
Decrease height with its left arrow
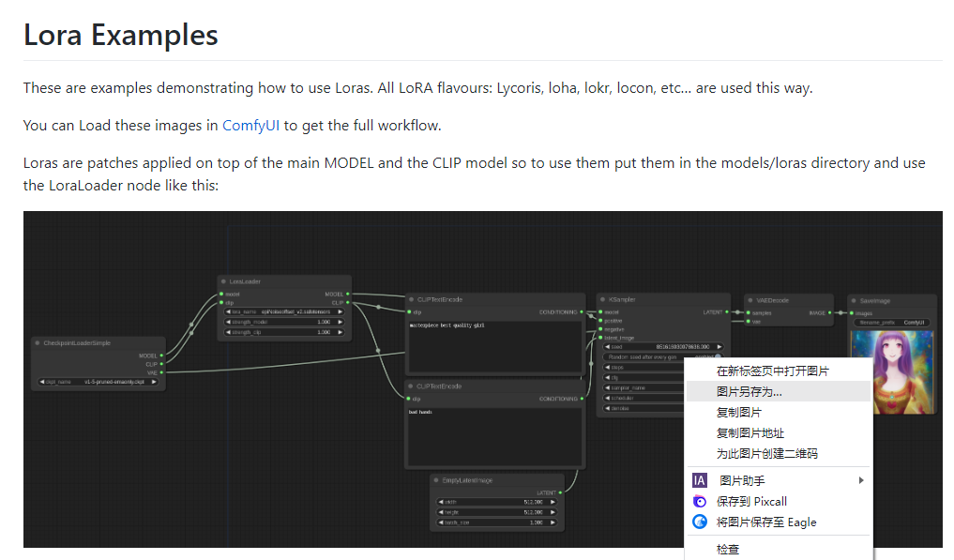441,512
